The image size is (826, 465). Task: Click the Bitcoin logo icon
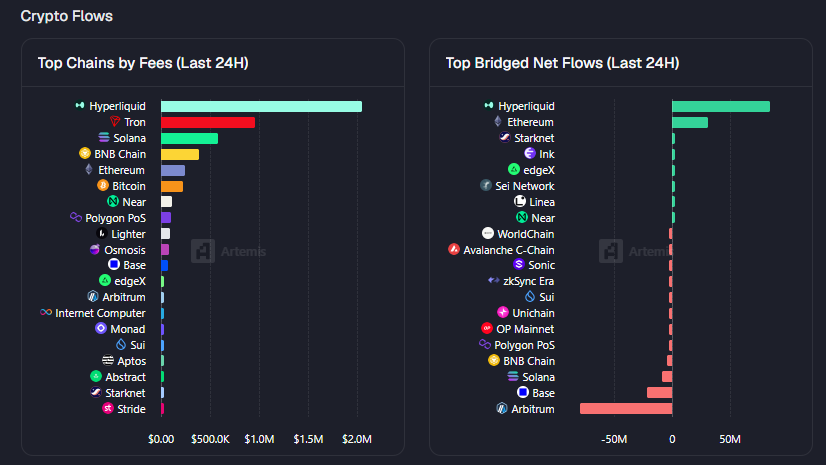(x=103, y=185)
